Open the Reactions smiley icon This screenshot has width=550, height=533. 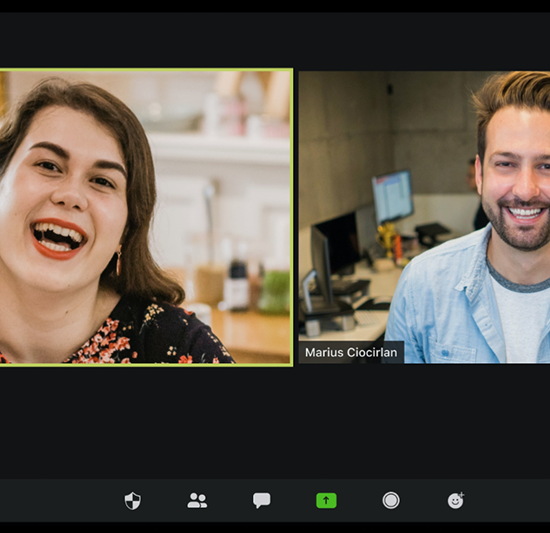[x=456, y=500]
